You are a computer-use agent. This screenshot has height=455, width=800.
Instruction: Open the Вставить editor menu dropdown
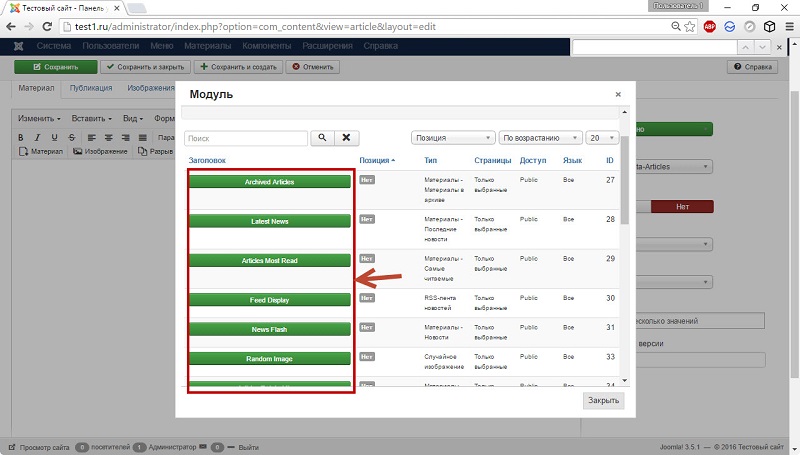point(91,118)
